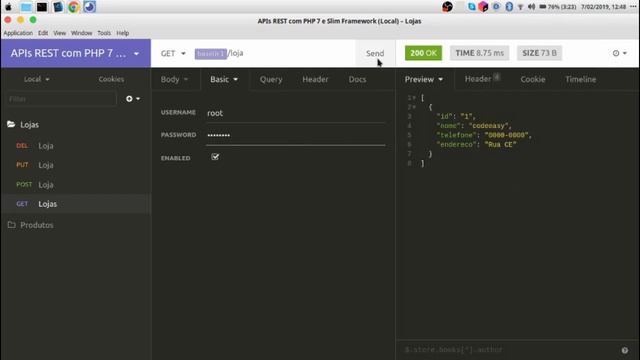Click the TIME 8.75 ms badge
The height and width of the screenshot is (360, 640).
(480, 53)
